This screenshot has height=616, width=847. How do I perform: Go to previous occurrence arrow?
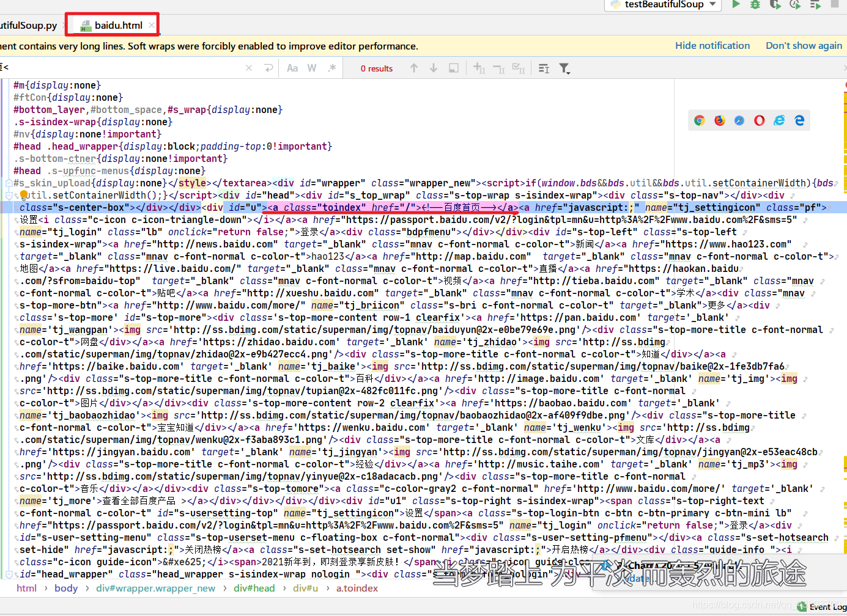point(414,68)
